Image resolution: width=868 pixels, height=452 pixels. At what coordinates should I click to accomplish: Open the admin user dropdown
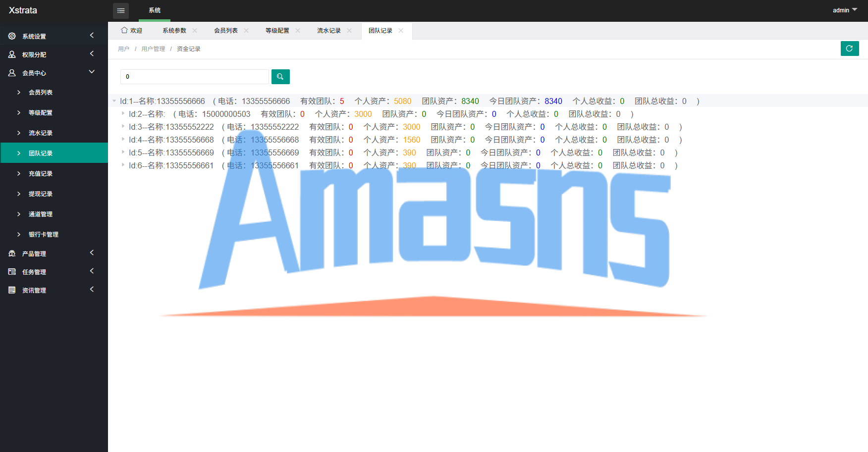coord(845,10)
